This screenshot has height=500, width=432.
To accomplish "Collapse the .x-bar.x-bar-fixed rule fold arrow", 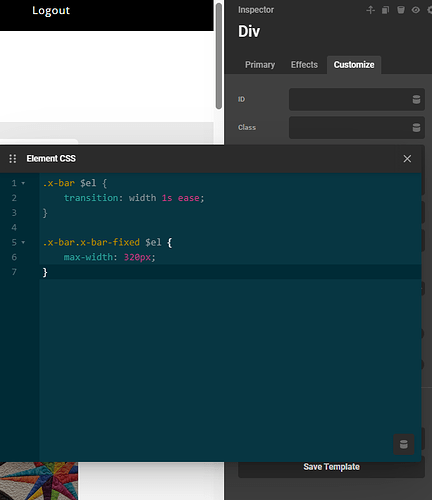I will 23,242.
